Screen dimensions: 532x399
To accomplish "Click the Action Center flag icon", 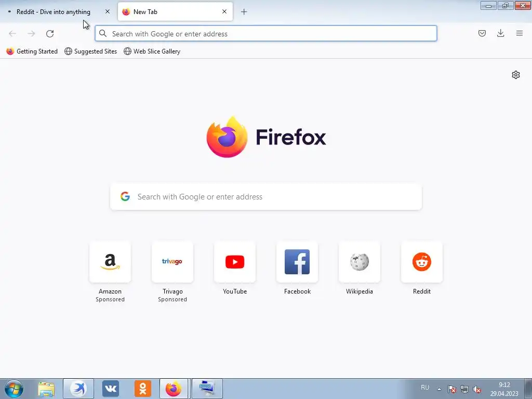I will click(452, 389).
